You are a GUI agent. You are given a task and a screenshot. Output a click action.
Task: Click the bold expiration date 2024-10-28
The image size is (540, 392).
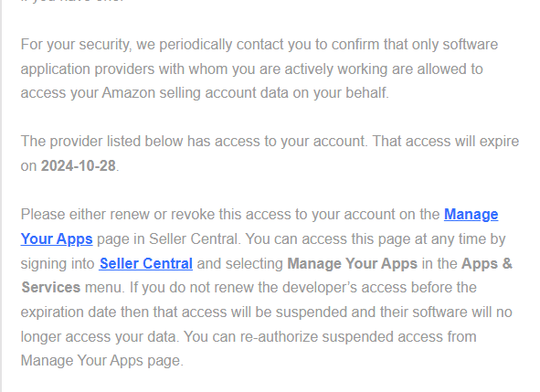click(x=79, y=166)
